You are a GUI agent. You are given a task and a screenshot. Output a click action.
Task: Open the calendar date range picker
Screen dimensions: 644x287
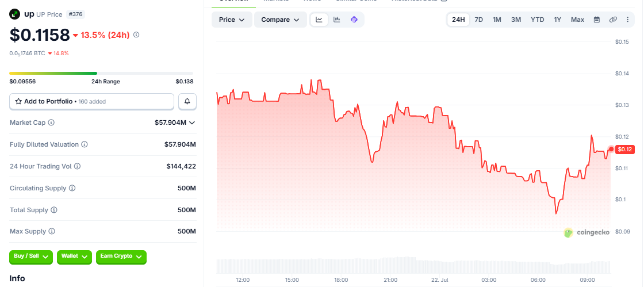[597, 20]
